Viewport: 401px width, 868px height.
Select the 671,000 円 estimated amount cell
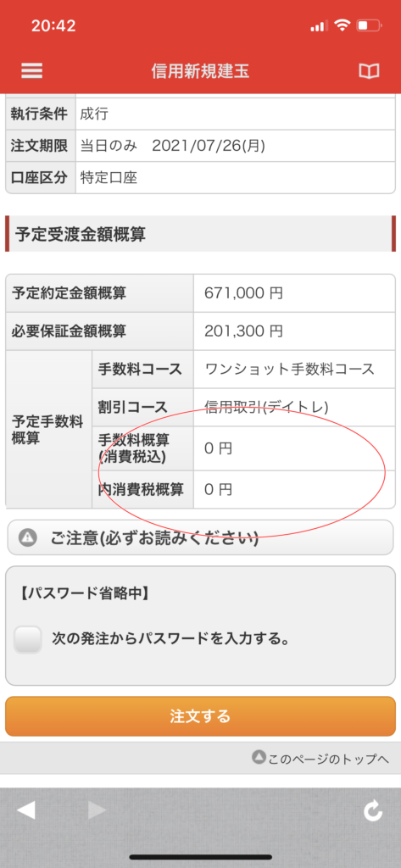coord(295,292)
